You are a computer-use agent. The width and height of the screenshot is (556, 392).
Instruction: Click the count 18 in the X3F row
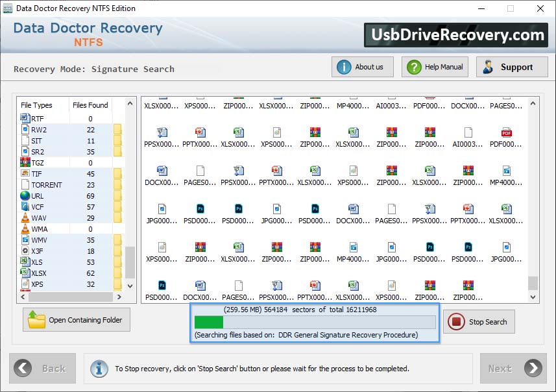pyautogui.click(x=91, y=251)
